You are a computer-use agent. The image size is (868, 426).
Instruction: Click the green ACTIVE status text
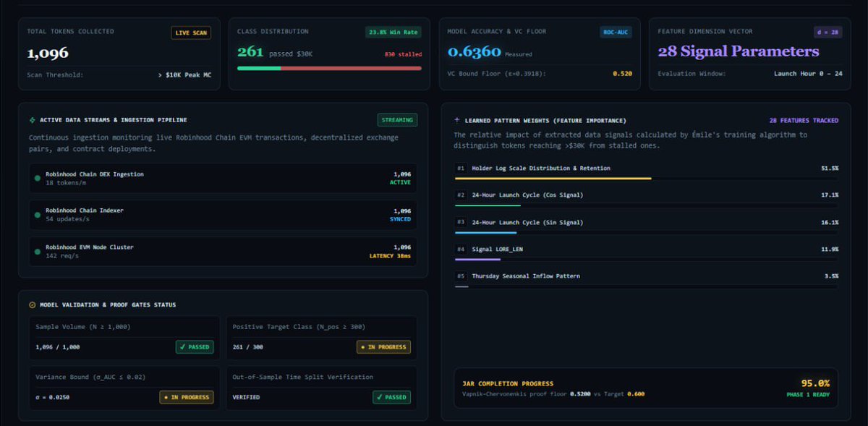point(400,182)
